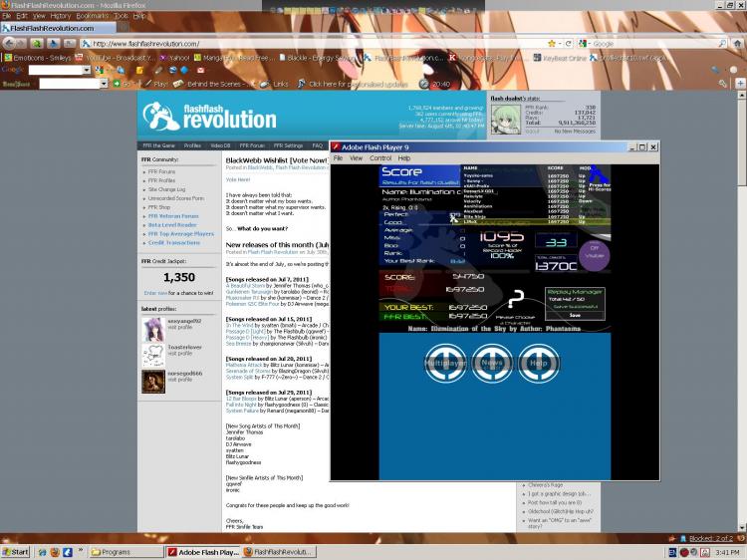
Task: Open Flash Player Help menu
Action: [x=404, y=158]
